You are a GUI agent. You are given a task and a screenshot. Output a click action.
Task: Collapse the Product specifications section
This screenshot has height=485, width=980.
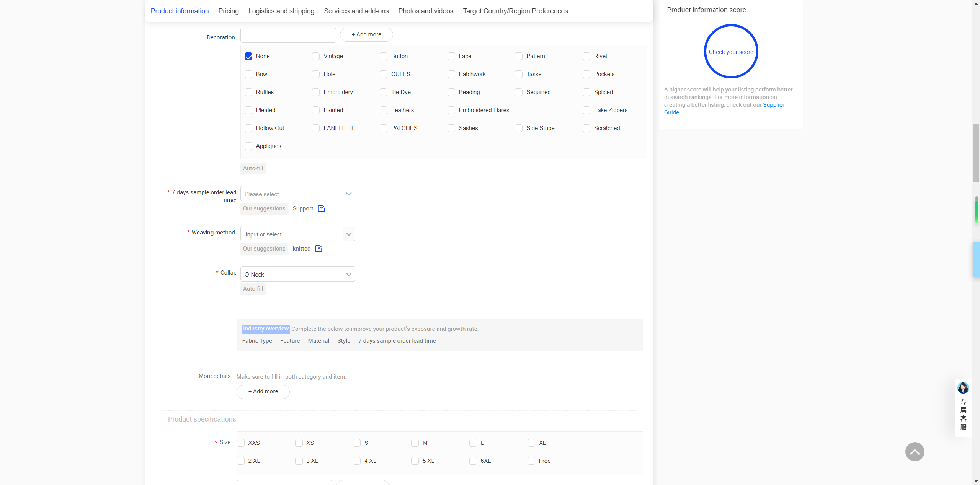(162, 419)
